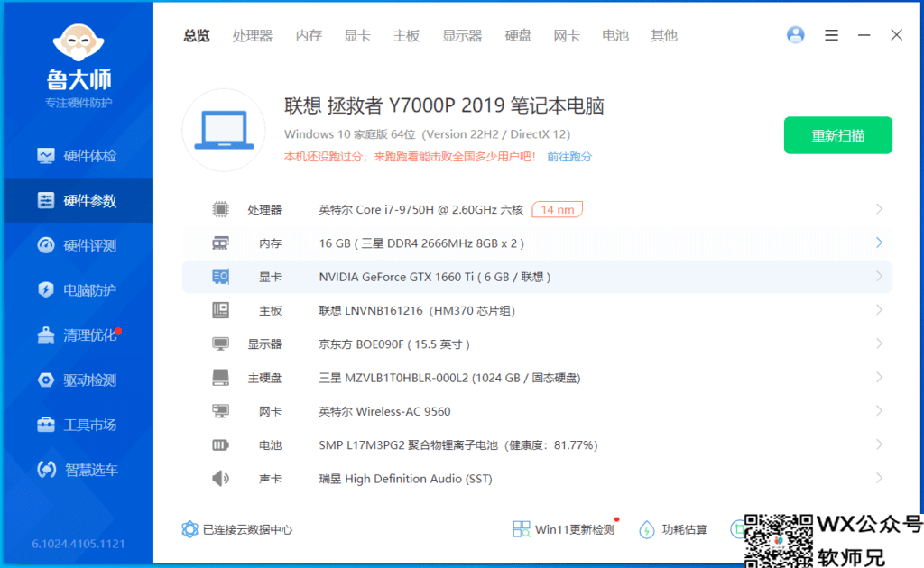924x568 pixels.
Task: Expand the 网卡 row chevron
Action: [879, 410]
